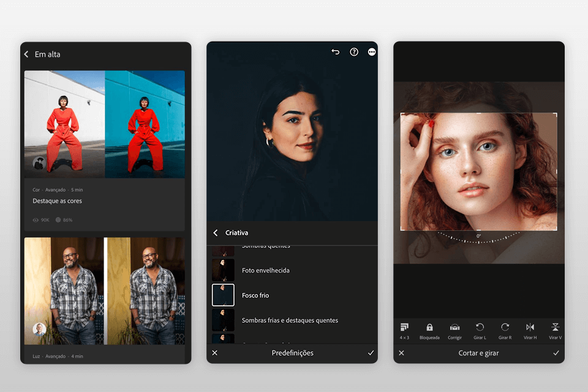Go back from the Criativa preset group
The image size is (588, 392).
(x=216, y=233)
